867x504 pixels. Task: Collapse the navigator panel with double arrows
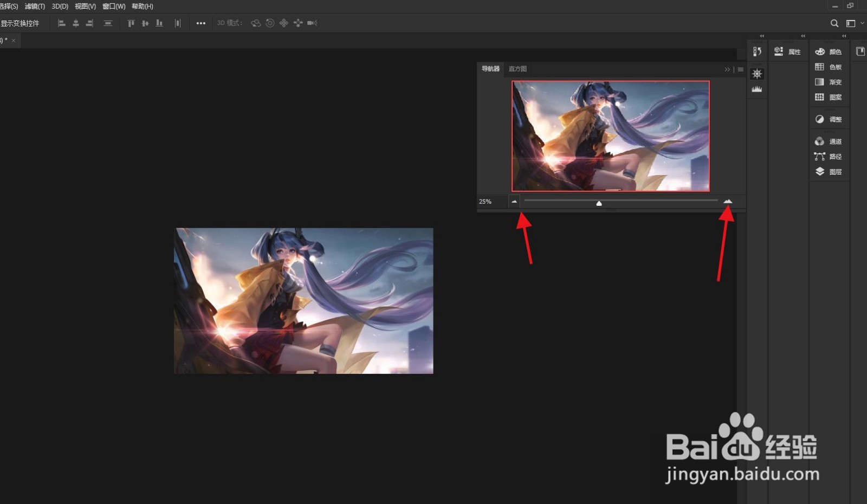(727, 69)
